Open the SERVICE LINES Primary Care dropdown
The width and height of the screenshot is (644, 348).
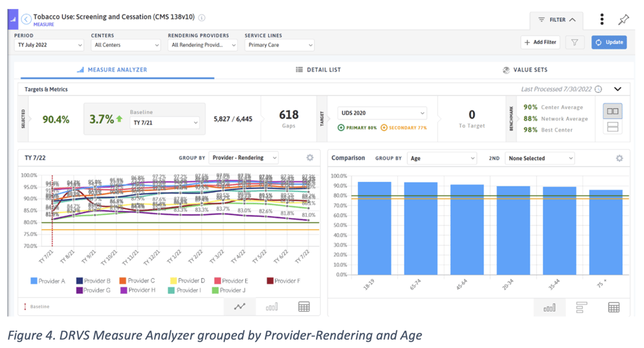[x=279, y=45]
